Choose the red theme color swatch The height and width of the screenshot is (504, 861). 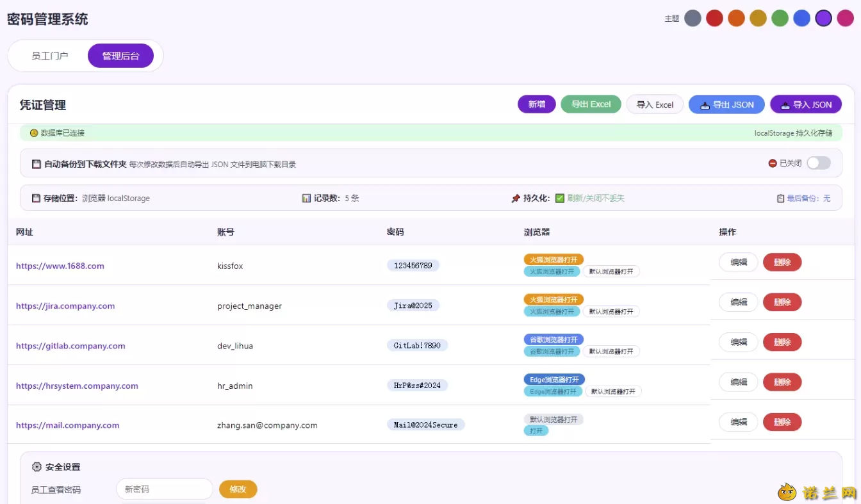[x=714, y=18]
